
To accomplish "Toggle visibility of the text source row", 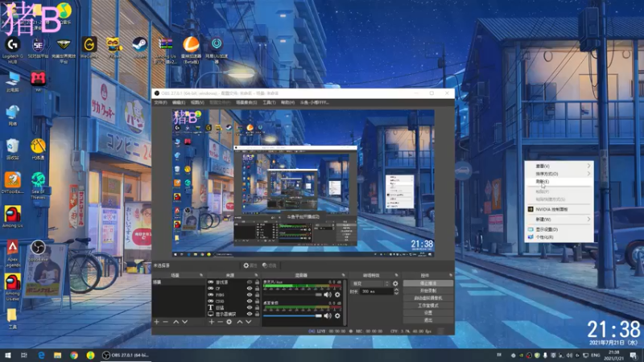I will [x=250, y=307].
